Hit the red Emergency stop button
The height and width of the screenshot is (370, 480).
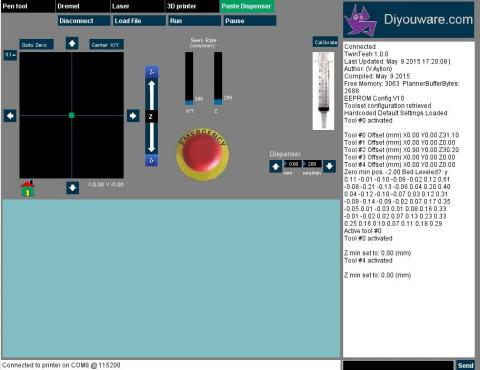202,154
